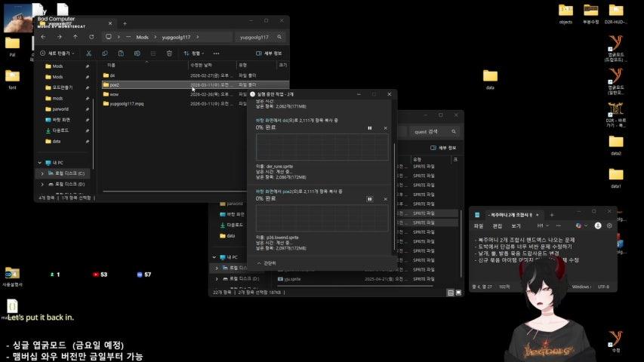Cancel the poe2 copy operation

point(385,199)
